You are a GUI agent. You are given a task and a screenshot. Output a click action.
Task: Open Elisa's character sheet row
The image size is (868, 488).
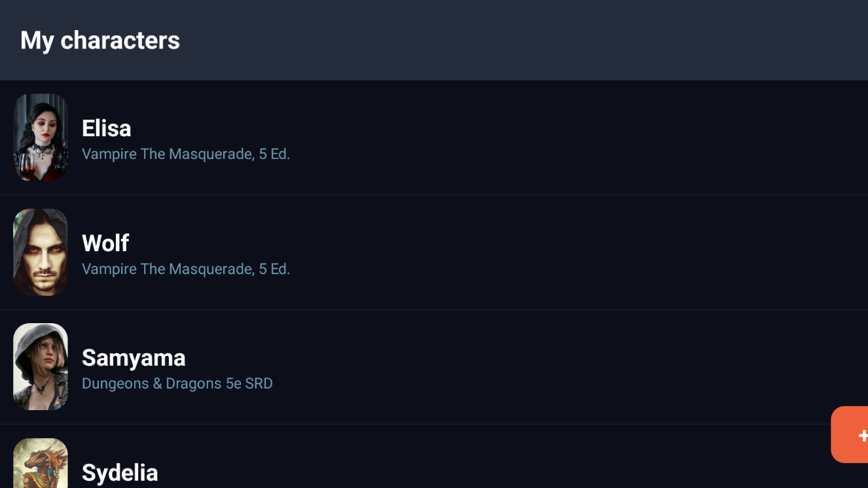458,137
